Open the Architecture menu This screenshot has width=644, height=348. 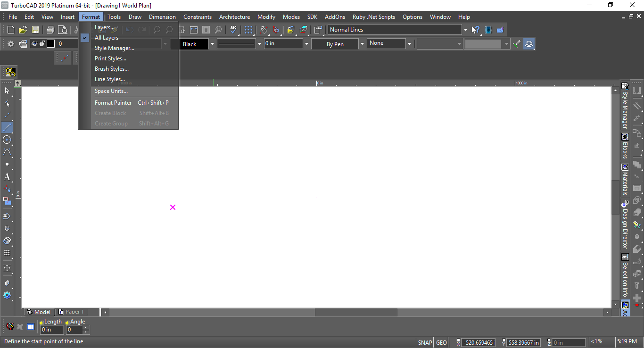point(234,17)
